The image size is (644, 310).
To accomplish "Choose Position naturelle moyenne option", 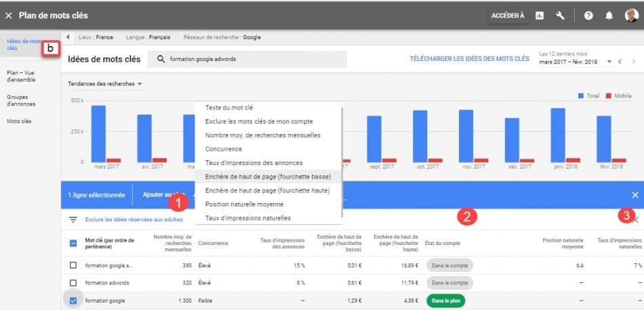I will pyautogui.click(x=244, y=204).
